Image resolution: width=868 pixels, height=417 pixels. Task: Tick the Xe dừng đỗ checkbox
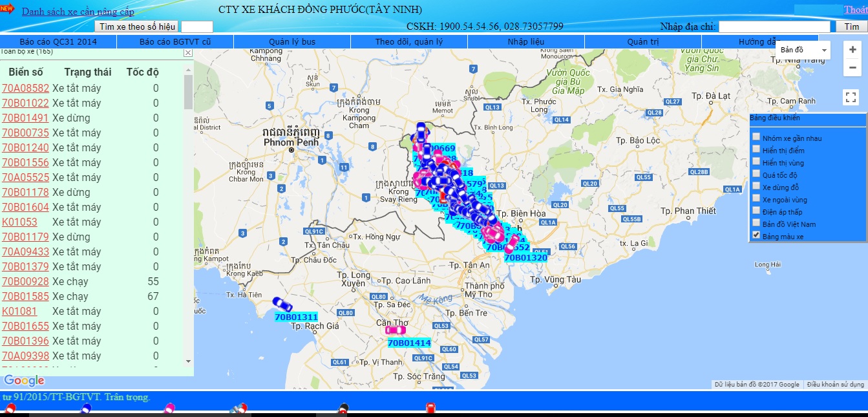click(x=756, y=186)
